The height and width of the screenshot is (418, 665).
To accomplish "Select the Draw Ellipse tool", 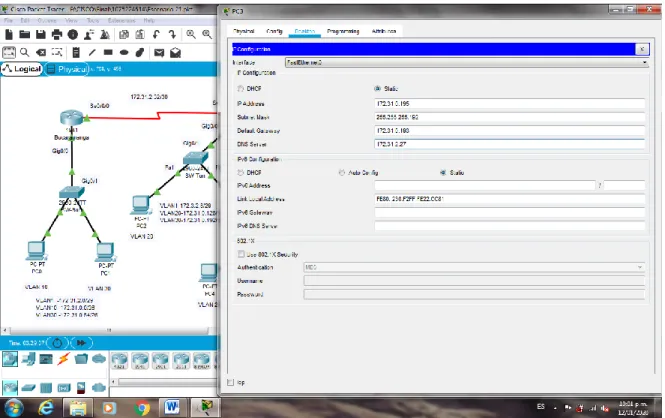I will point(124,53).
